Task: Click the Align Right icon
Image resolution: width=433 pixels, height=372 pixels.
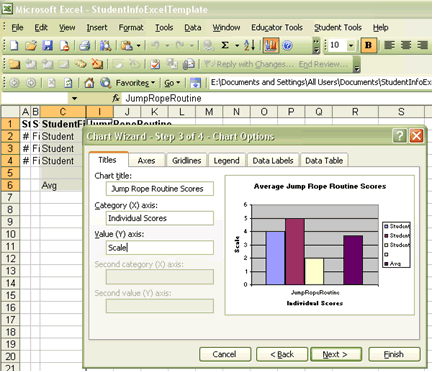Action: click(x=422, y=45)
